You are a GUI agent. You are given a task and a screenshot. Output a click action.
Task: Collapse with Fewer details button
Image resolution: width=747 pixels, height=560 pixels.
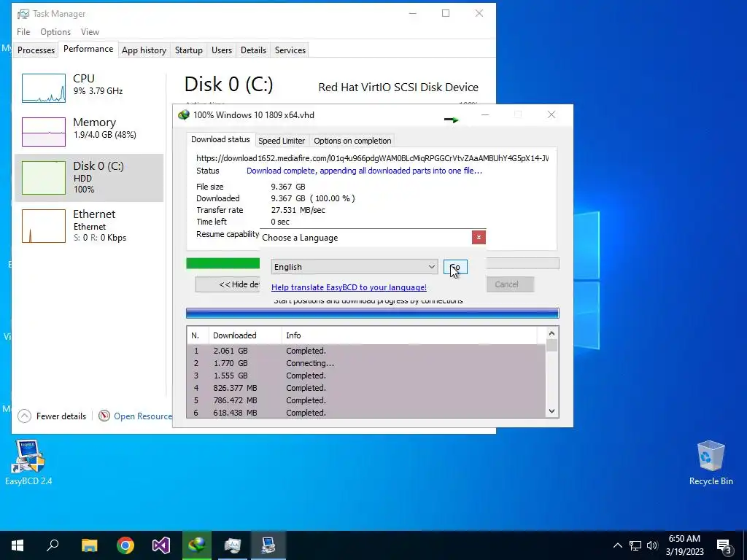pyautogui.click(x=52, y=416)
